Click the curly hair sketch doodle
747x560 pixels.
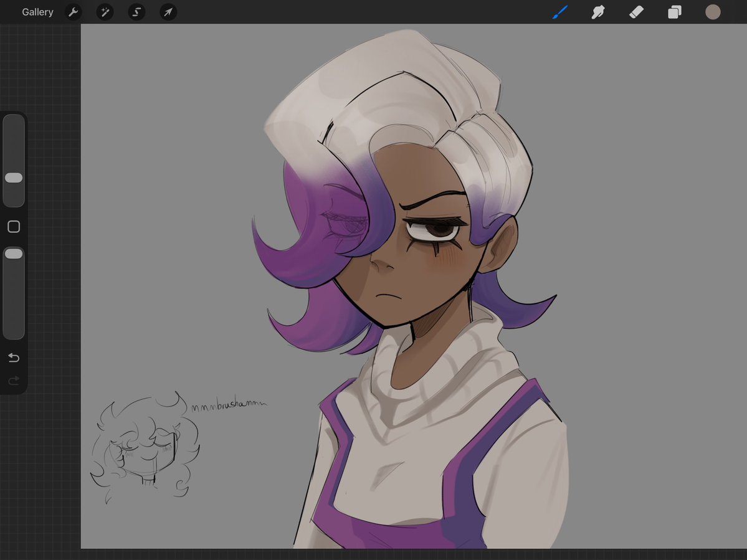[x=145, y=447]
